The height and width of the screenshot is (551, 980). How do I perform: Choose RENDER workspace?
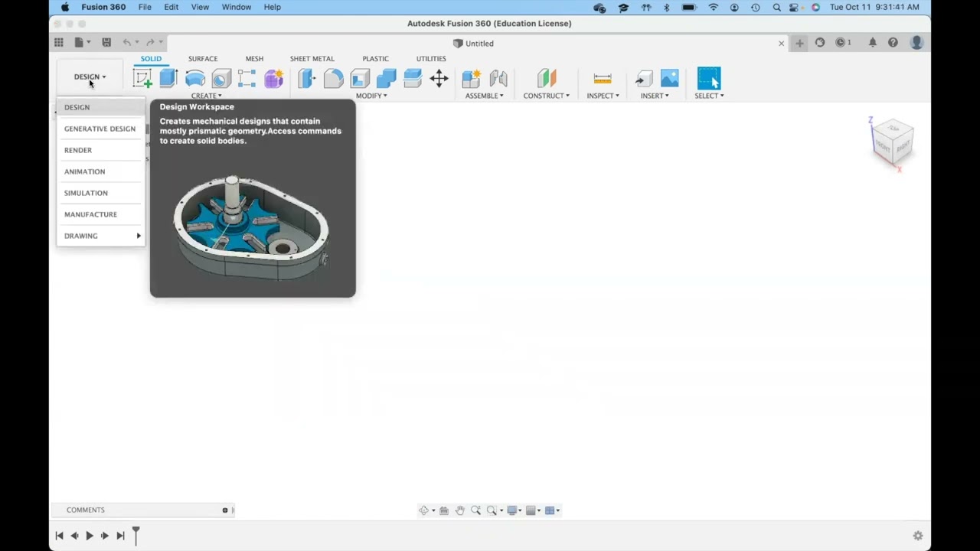pyautogui.click(x=100, y=150)
